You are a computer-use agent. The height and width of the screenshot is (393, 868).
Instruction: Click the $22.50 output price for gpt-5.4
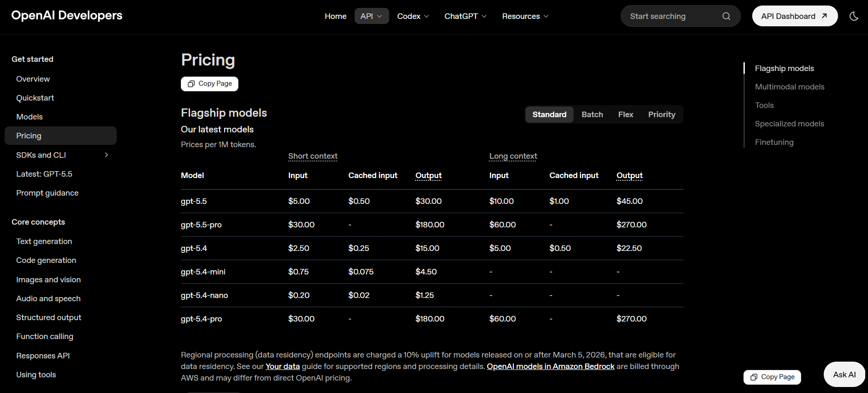tap(629, 248)
